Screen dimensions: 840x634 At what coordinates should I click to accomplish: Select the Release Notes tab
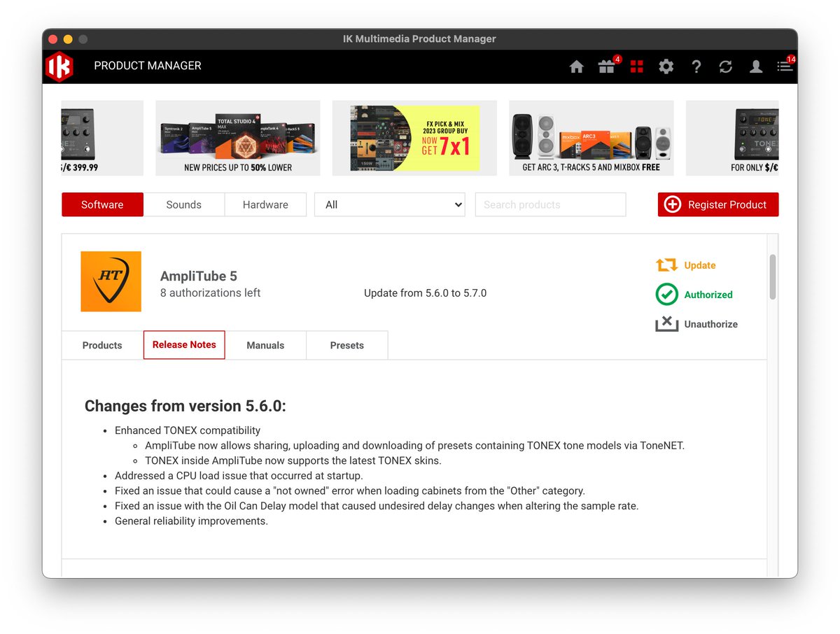[184, 344]
